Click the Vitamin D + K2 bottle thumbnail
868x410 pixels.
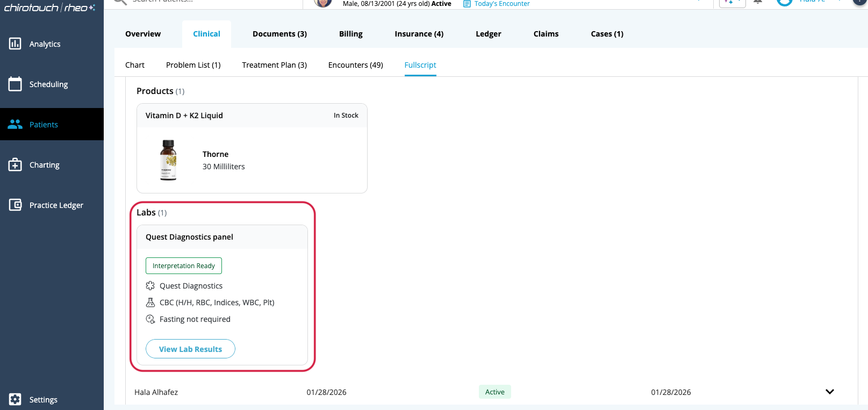[168, 160]
